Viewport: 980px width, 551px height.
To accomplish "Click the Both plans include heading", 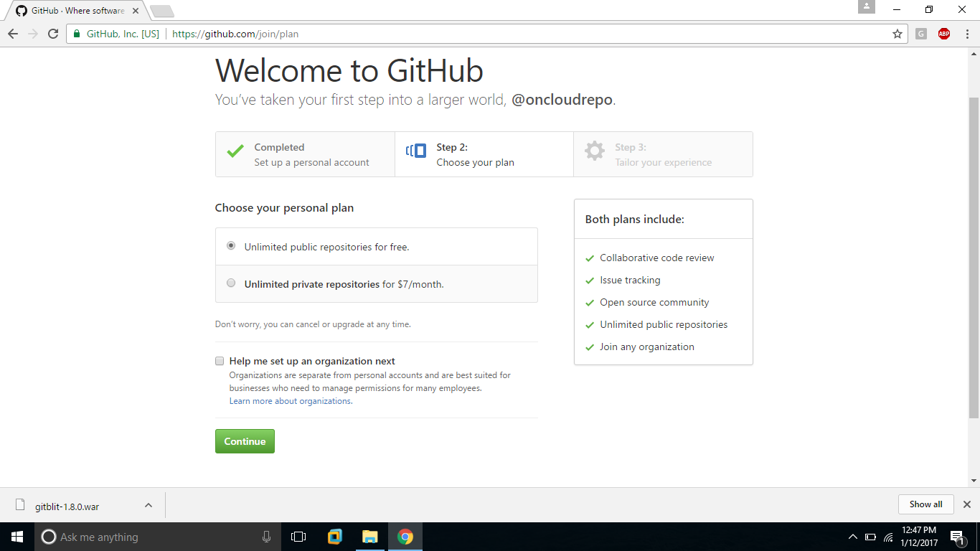I will click(635, 220).
